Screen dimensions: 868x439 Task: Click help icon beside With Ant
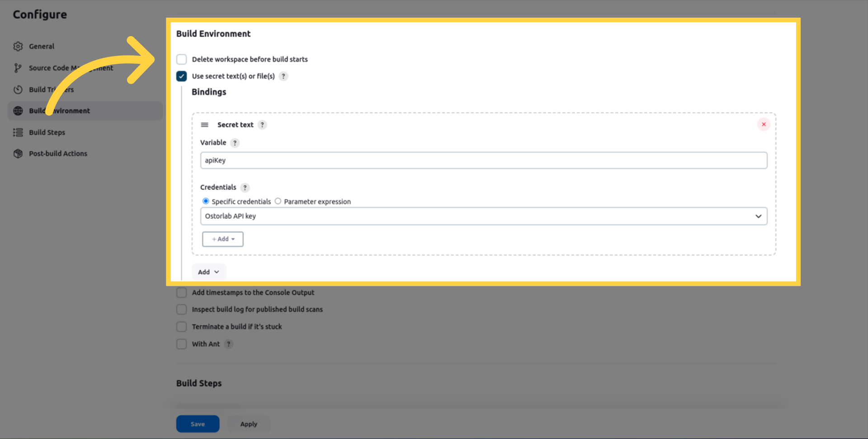[x=229, y=344]
